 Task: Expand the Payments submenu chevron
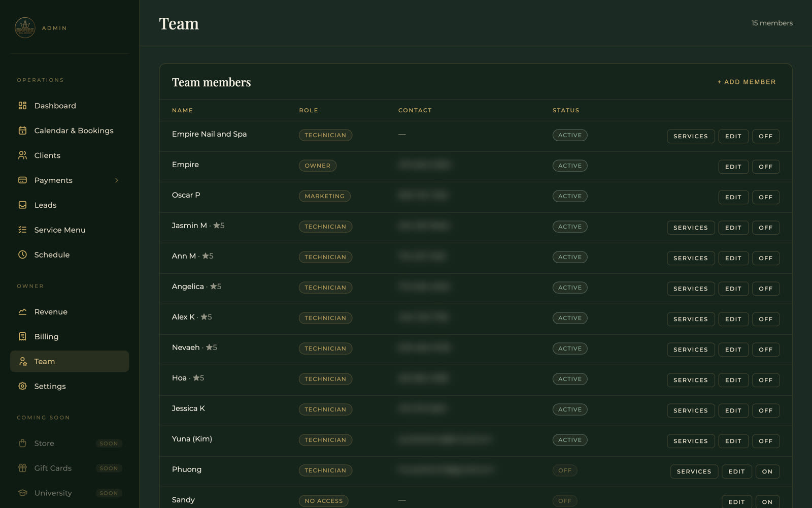point(117,180)
